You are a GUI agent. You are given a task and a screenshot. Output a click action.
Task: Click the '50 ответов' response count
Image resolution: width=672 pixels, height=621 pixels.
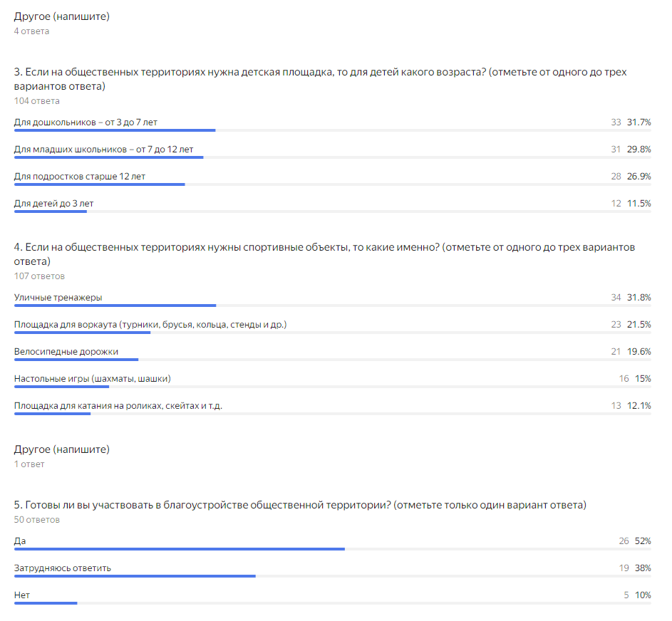coord(37,520)
